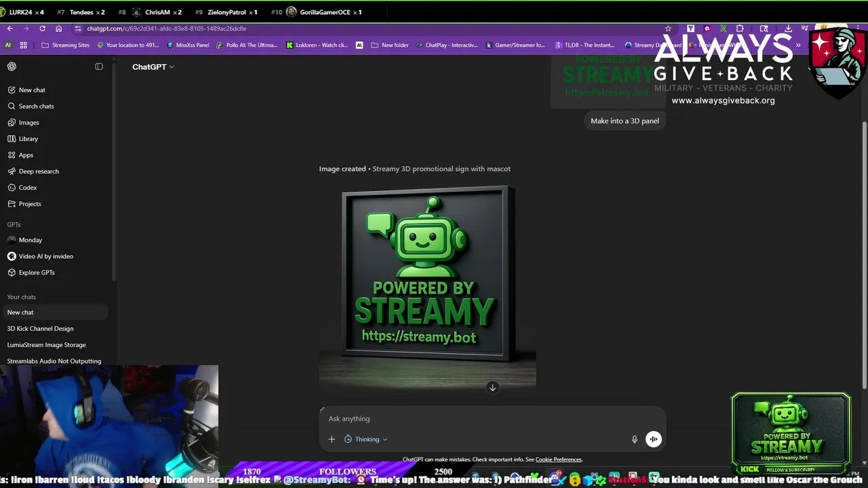The height and width of the screenshot is (488, 868).
Task: Click the browser home icon
Action: [x=58, y=28]
